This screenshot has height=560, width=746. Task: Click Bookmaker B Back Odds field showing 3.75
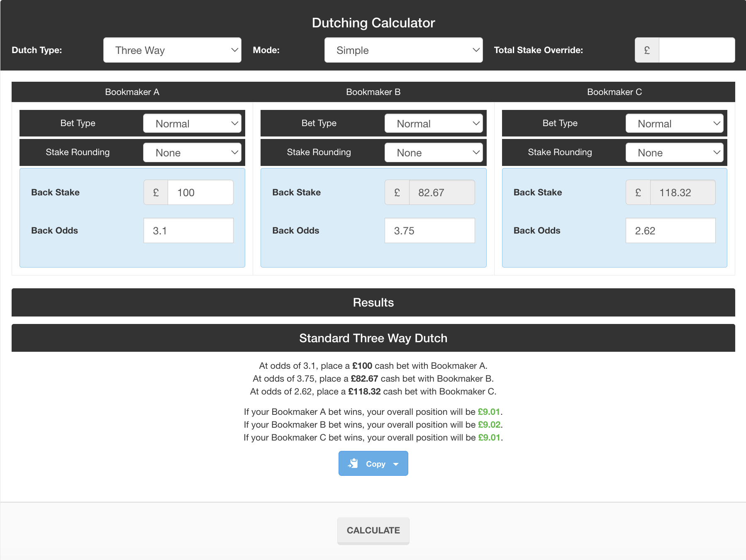click(x=429, y=231)
